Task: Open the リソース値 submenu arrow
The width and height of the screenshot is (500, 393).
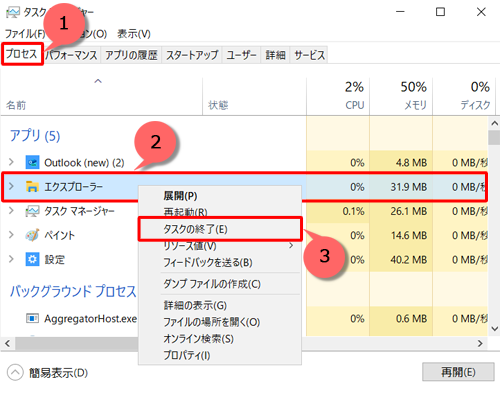Action: click(x=291, y=246)
